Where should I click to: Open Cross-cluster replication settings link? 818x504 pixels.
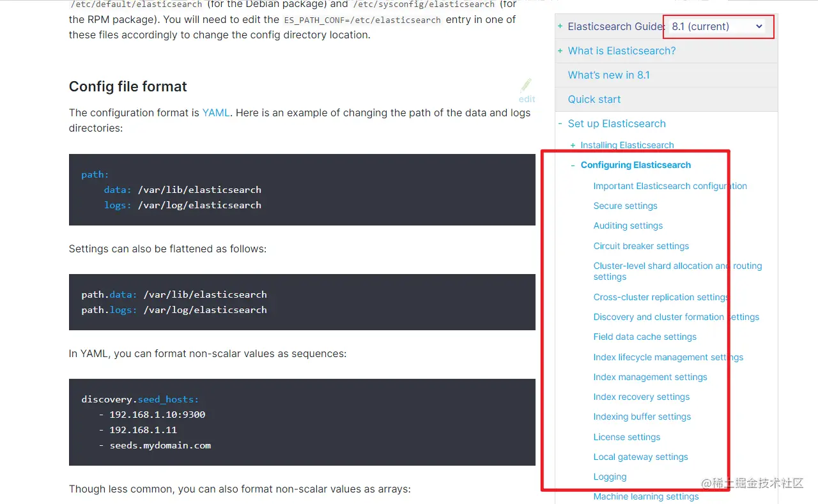pos(661,297)
